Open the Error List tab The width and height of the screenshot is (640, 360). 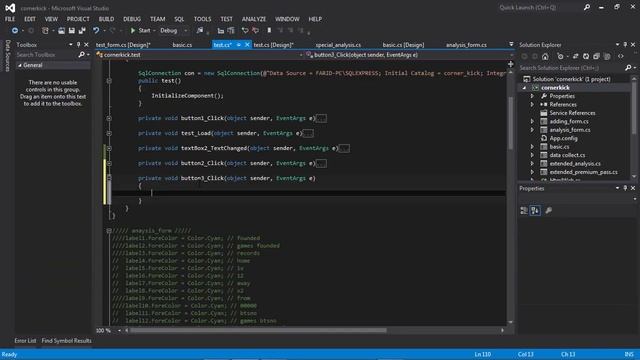click(x=25, y=341)
